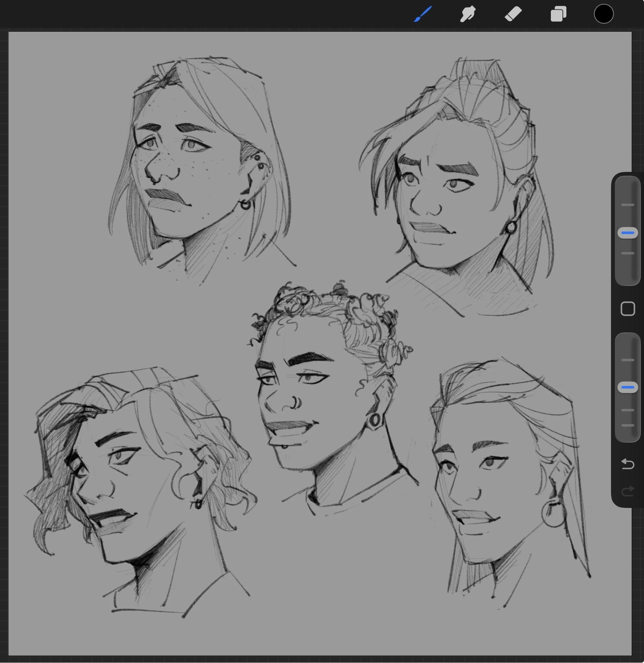644x663 pixels.
Task: Select the Smudge finger tool
Action: 468,14
